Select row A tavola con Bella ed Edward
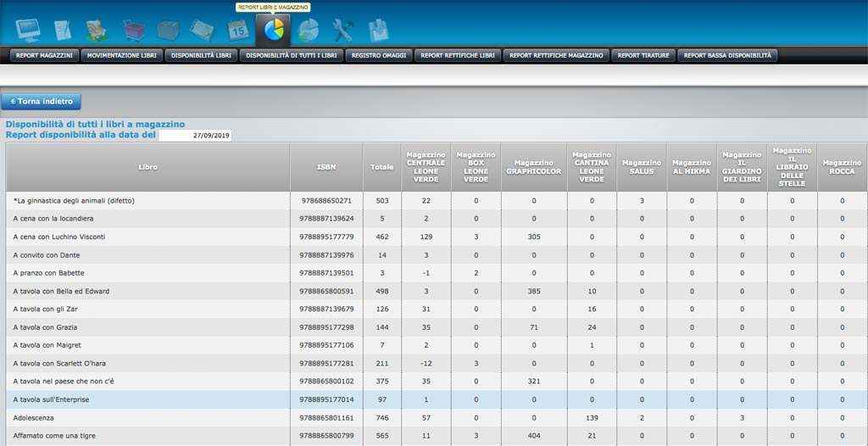The width and height of the screenshot is (868, 446). point(437,291)
